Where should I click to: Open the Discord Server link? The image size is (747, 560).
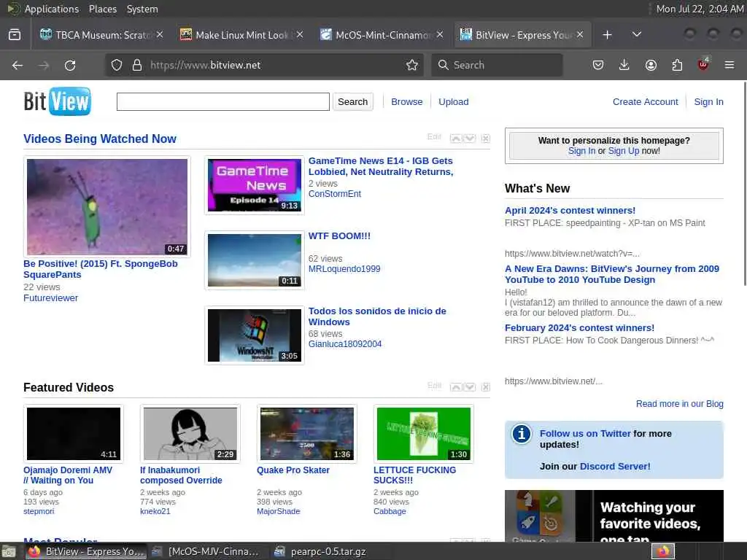(614, 467)
